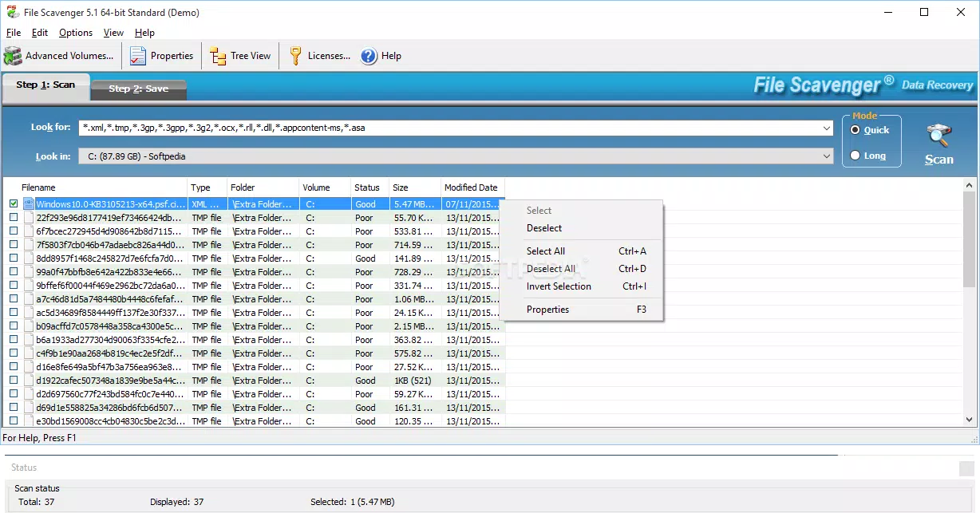
Task: Expand the Look for file types dropdown
Action: [x=827, y=128]
